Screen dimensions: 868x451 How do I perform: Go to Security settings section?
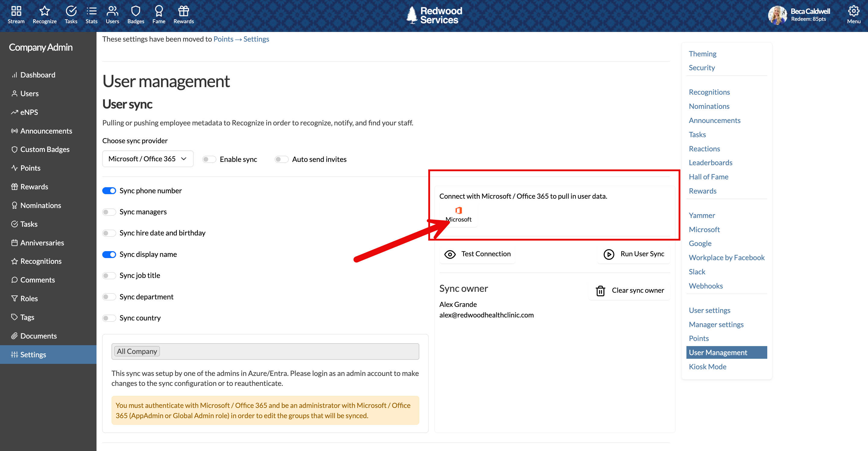(x=702, y=68)
